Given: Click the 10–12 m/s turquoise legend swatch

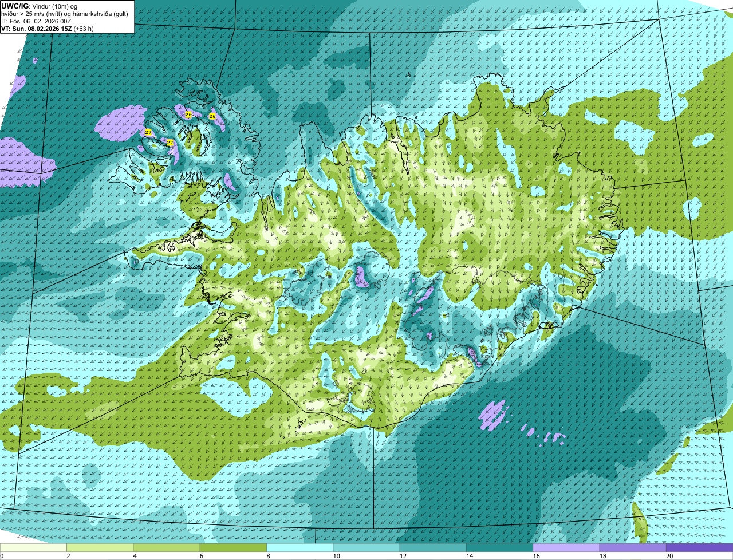Looking at the screenshot, I should 366,547.
